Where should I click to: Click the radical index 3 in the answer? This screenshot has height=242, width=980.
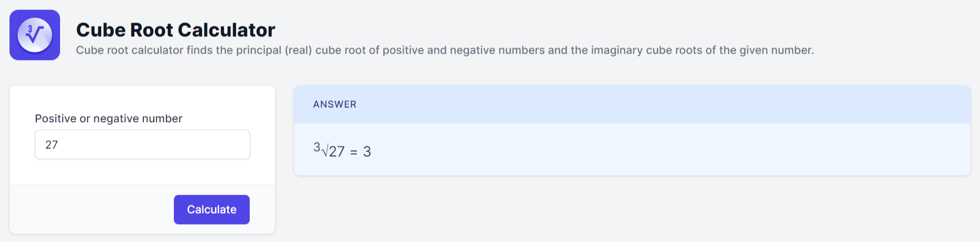pos(317,147)
